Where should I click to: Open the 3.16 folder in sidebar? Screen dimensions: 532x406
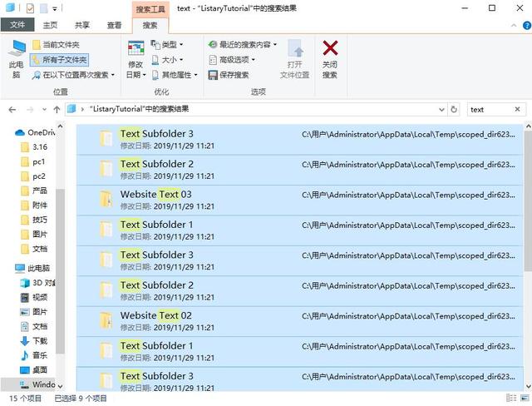34,147
